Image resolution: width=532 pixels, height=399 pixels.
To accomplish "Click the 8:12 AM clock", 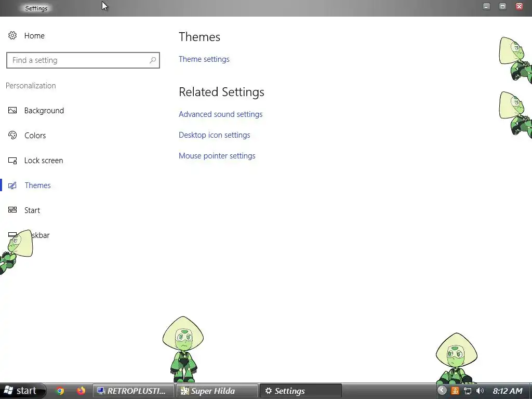I will pyautogui.click(x=508, y=391).
